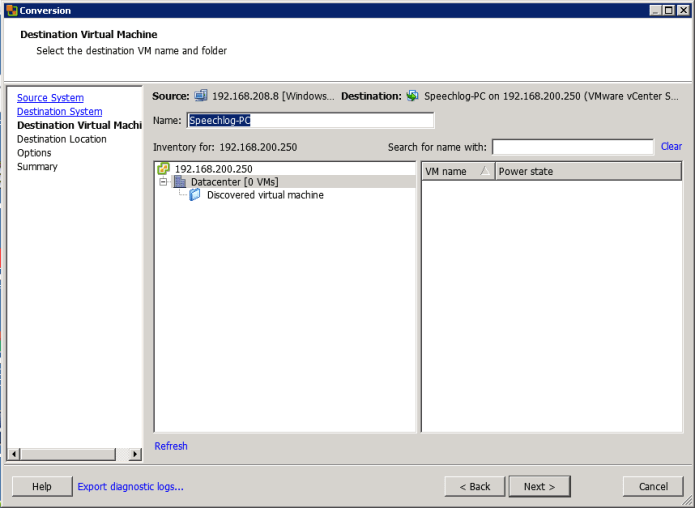Collapse the Datacenter tree node

point(163,182)
